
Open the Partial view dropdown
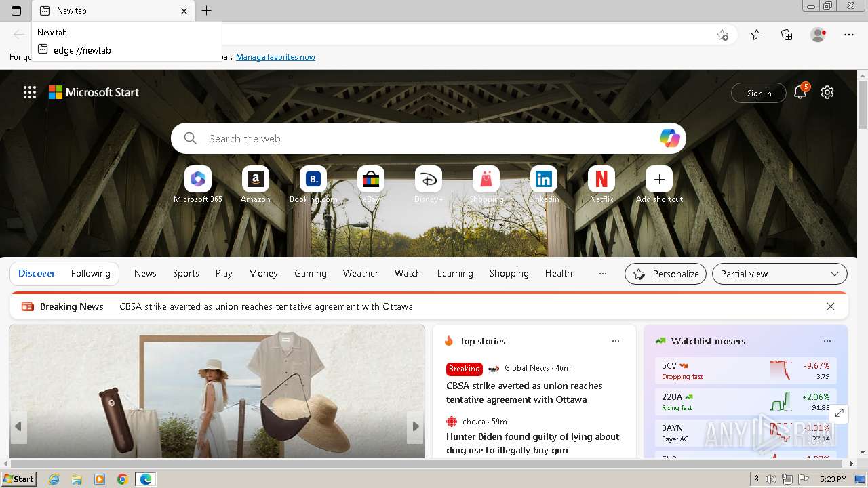[780, 274]
